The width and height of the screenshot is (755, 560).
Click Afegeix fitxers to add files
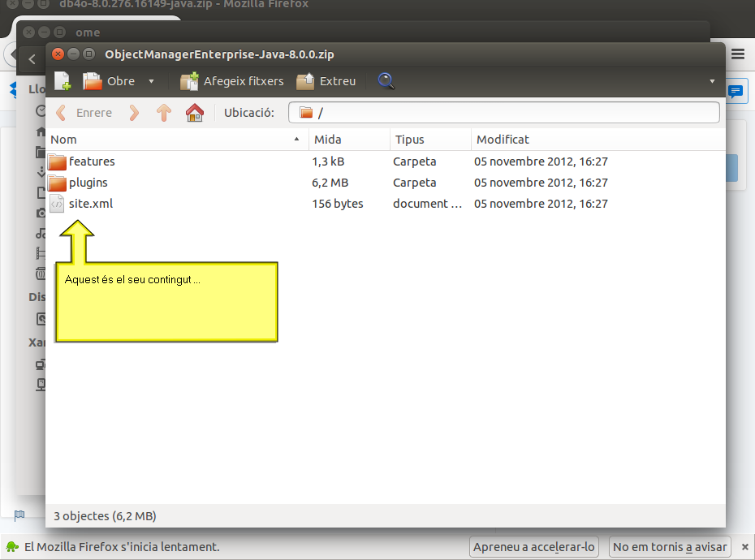[231, 81]
